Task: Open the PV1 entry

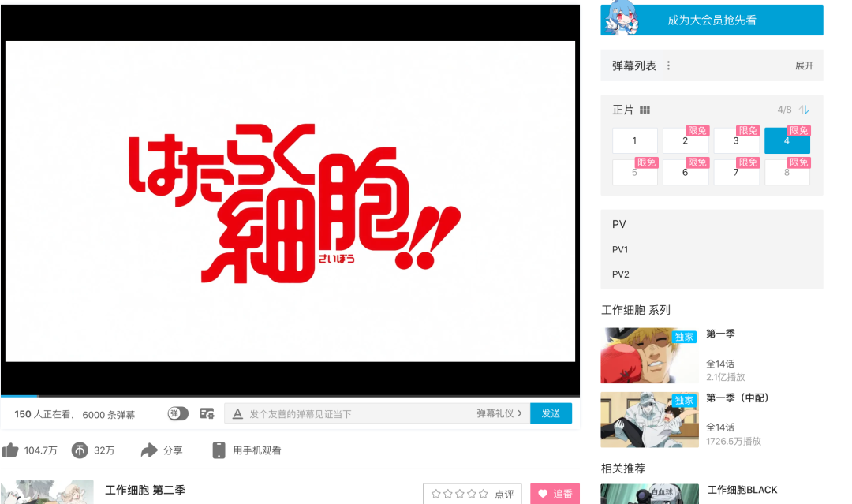Action: [x=620, y=249]
